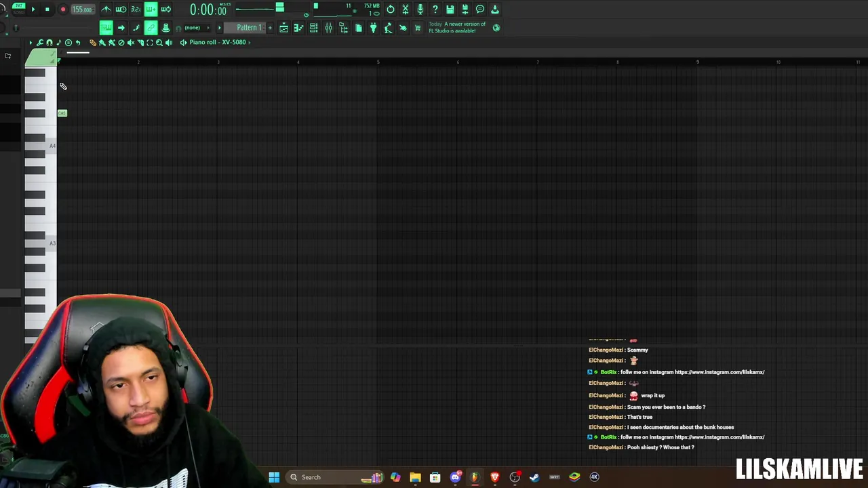
Task: Click the 0:00:00 time display
Action: point(208,10)
